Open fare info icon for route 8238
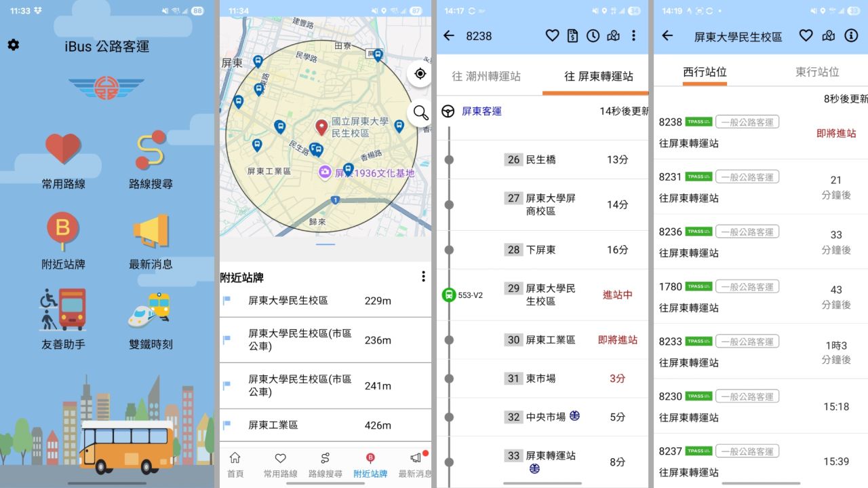Viewport: 868px width, 488px height. pos(572,35)
